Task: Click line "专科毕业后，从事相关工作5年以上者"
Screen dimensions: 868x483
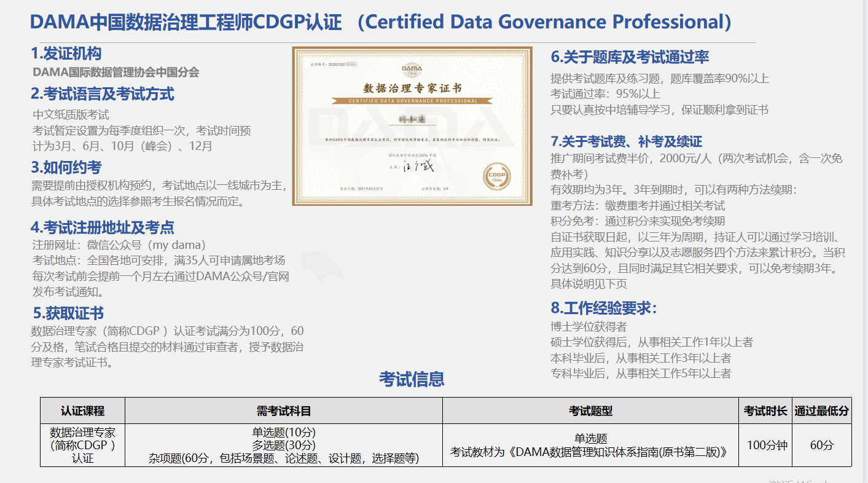Action: pos(641,373)
